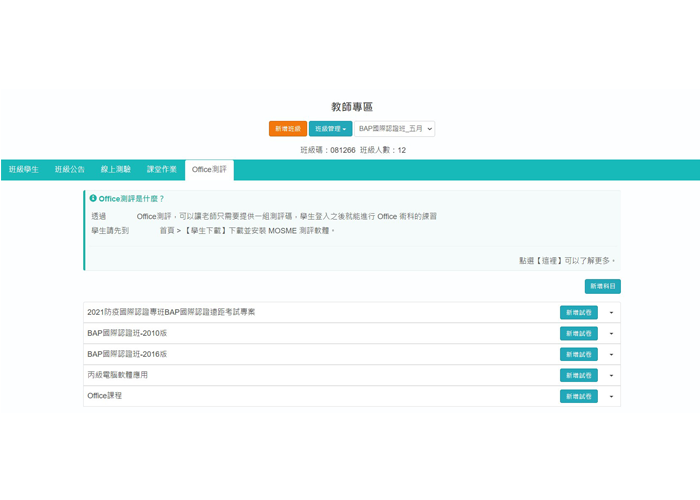Add a test paper to 2021防疫國際認證專班 subject
The height and width of the screenshot is (500, 700).
pos(579,312)
